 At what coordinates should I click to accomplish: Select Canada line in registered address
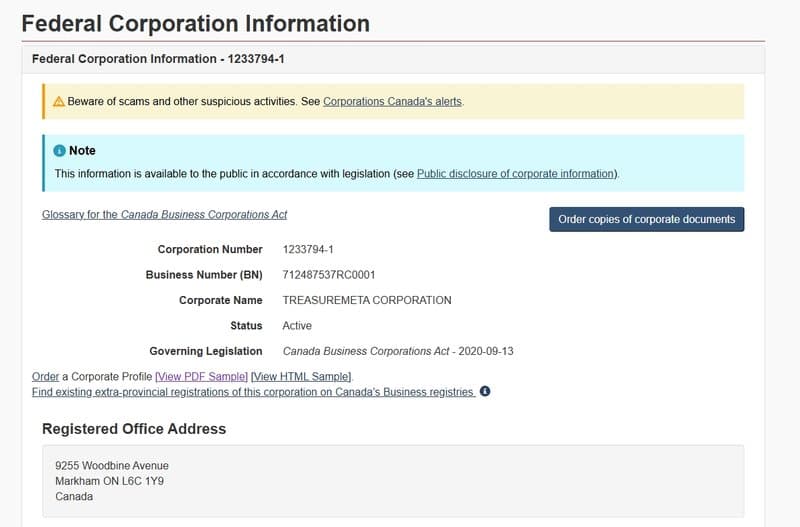pyautogui.click(x=74, y=496)
